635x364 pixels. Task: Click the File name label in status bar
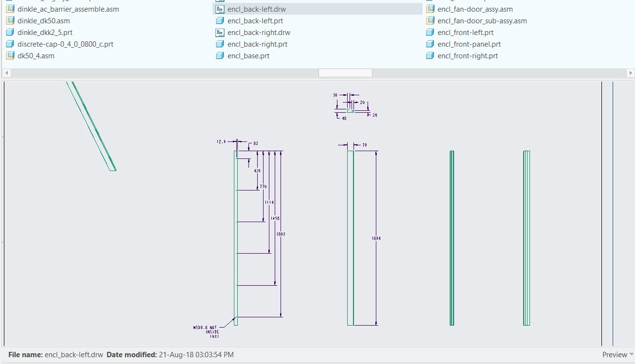pyautogui.click(x=25, y=355)
